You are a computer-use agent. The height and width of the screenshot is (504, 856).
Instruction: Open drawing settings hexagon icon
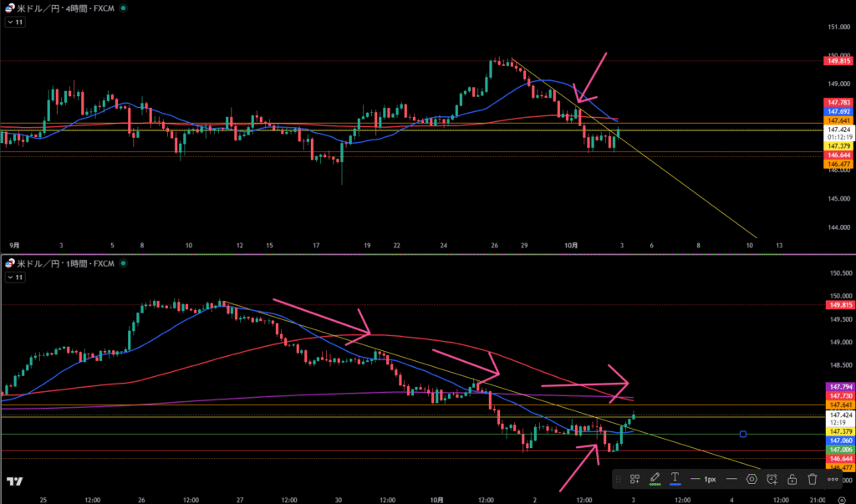tap(752, 479)
